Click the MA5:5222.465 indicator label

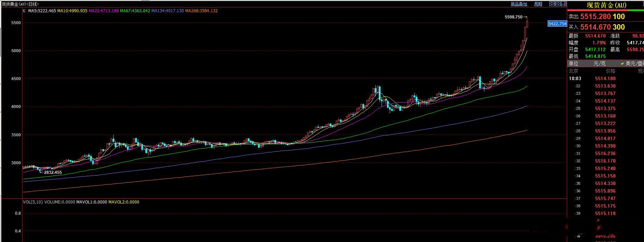(42, 11)
